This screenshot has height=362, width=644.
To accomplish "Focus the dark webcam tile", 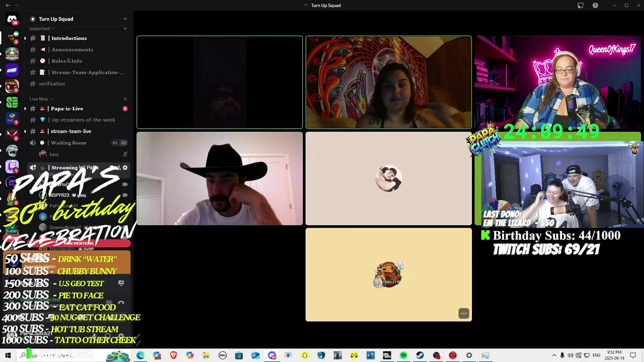I will click(219, 82).
